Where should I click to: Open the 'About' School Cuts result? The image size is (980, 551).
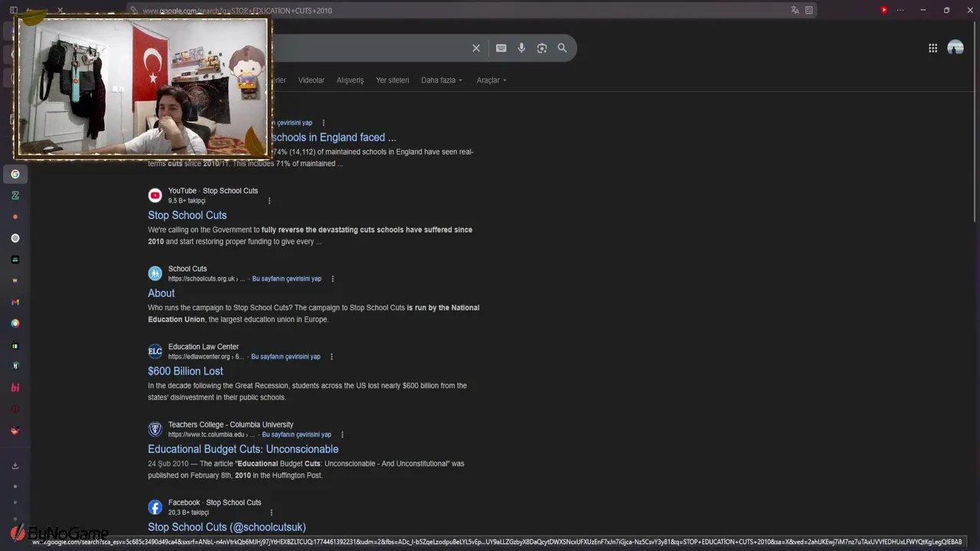(161, 293)
